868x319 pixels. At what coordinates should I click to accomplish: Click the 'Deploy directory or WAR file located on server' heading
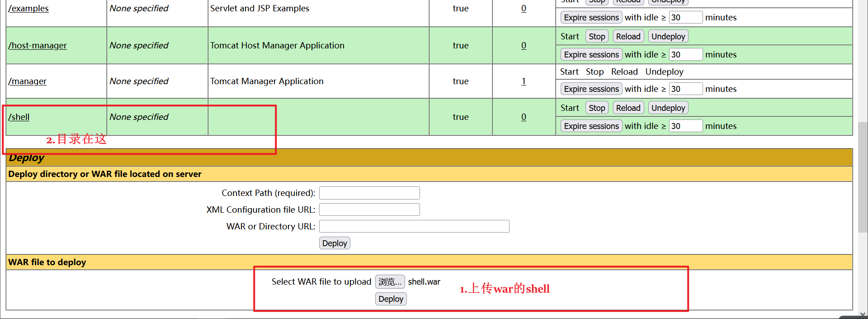(105, 174)
